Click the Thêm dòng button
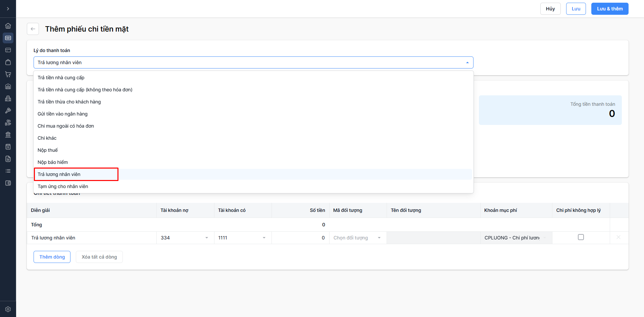This screenshot has height=317, width=644. coord(52,257)
